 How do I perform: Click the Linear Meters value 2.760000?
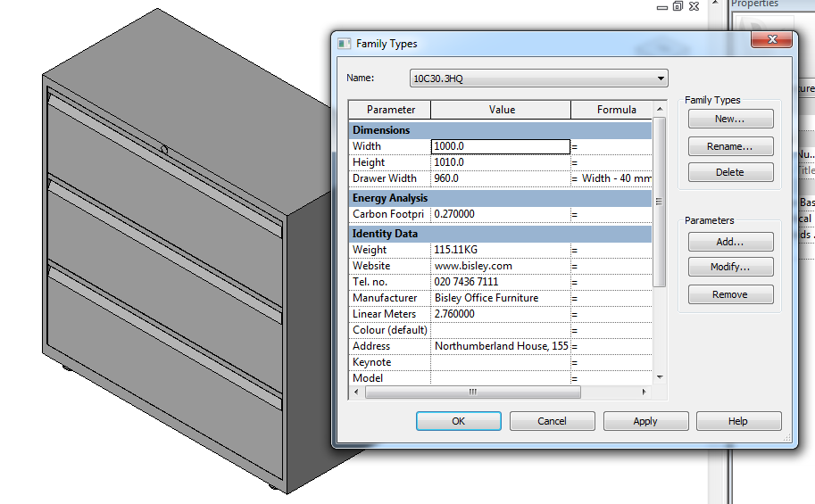point(501,314)
